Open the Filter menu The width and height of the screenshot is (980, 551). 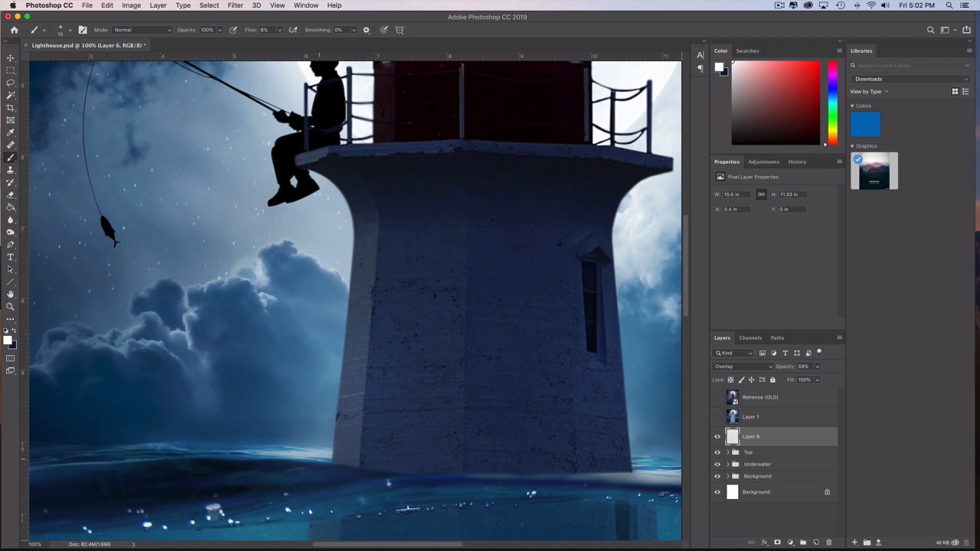pyautogui.click(x=235, y=5)
